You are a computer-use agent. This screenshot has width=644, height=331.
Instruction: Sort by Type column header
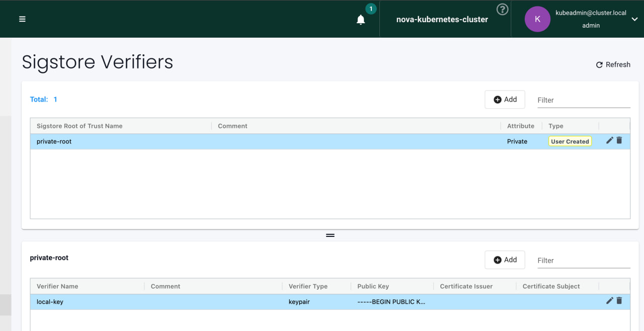[556, 126]
